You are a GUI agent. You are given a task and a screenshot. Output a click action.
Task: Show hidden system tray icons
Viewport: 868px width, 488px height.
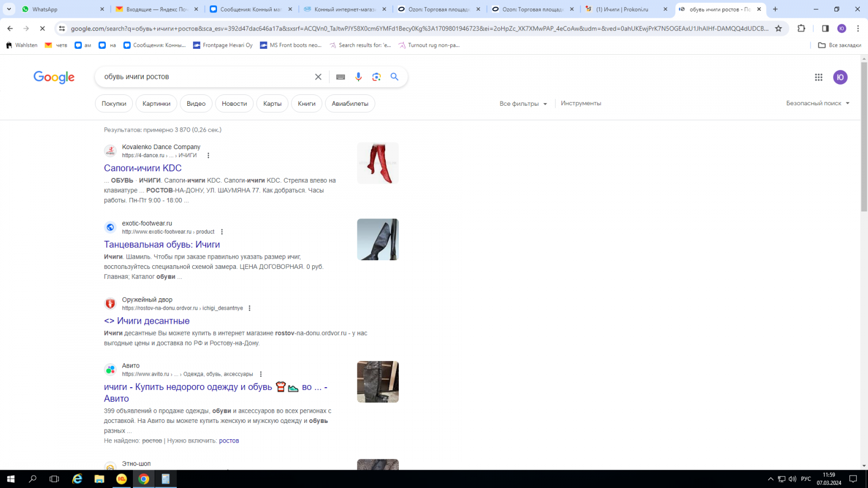click(770, 479)
